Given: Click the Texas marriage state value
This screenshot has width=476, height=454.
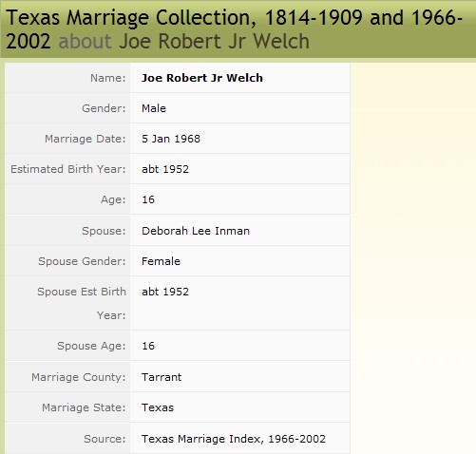Looking at the screenshot, I should point(158,407).
